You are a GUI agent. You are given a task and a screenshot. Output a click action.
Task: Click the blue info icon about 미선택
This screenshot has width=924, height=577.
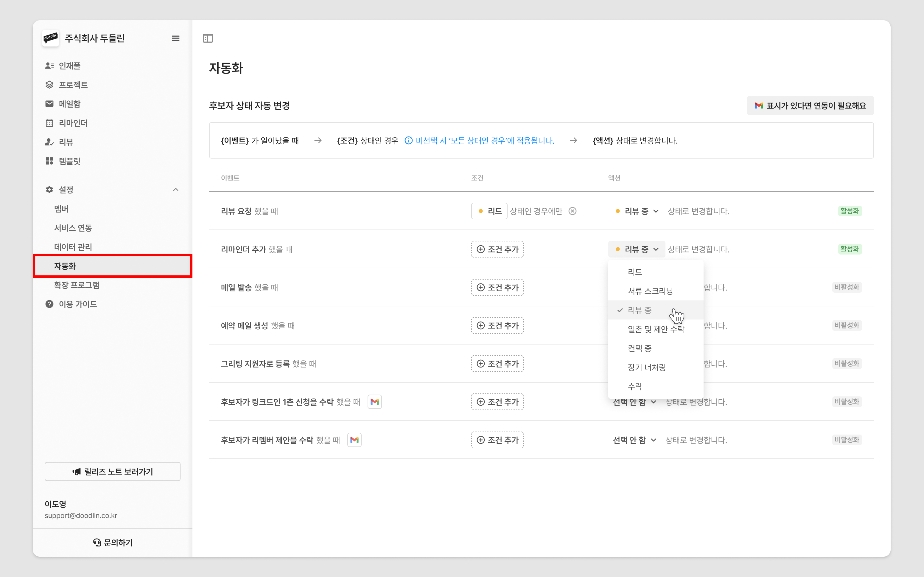(x=408, y=140)
